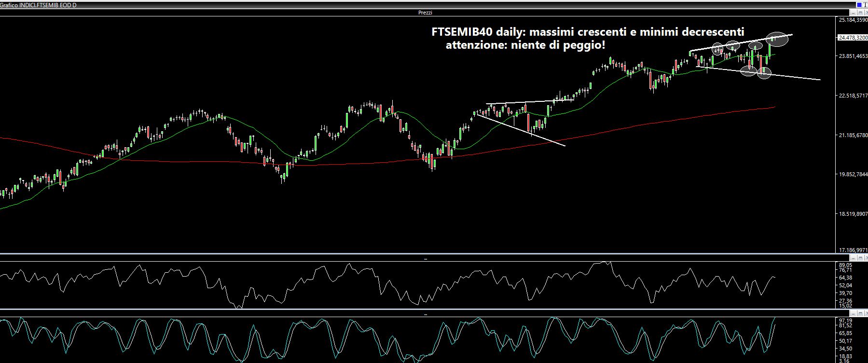
Task: Select the T text tool icon
Action: (865, 5)
